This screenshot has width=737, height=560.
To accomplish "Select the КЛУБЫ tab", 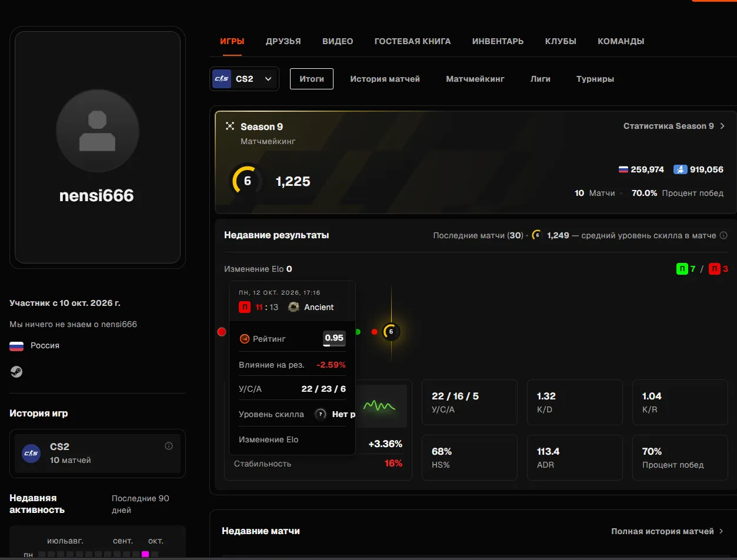I will pos(561,41).
